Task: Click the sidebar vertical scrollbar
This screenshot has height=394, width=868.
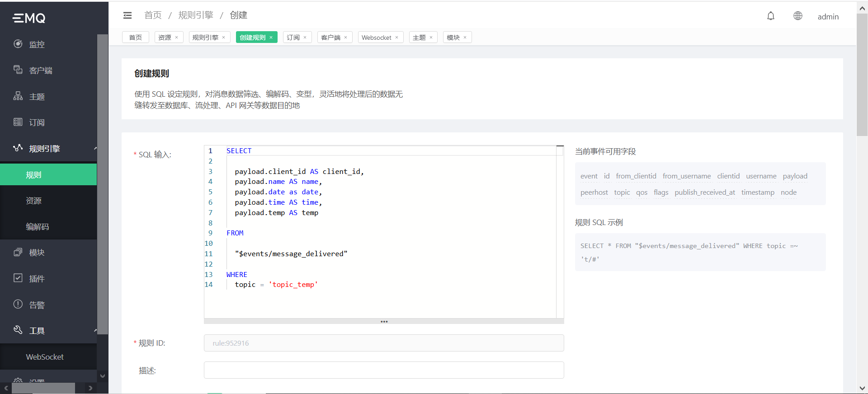Action: coord(103,184)
